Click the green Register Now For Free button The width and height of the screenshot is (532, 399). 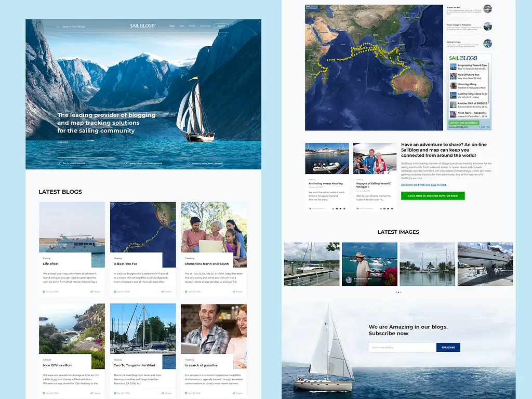tap(432, 196)
